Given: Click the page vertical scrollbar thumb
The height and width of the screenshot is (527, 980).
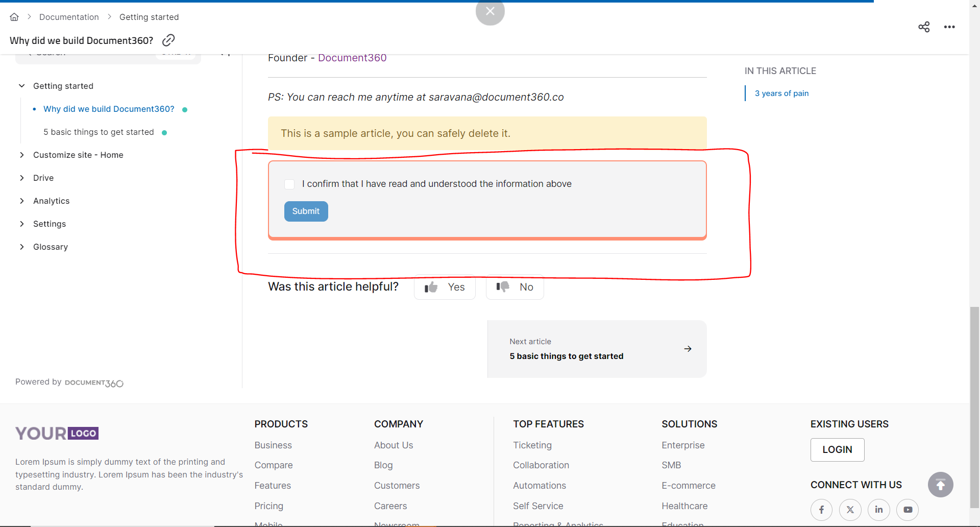Looking at the screenshot, I should (974, 407).
